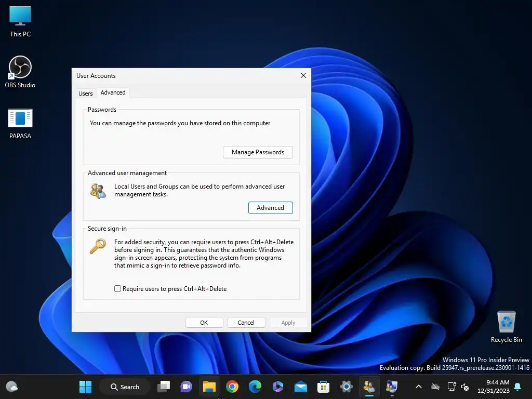Click Cancel in User Accounts dialog
This screenshot has height=399, width=532.
[x=246, y=323]
